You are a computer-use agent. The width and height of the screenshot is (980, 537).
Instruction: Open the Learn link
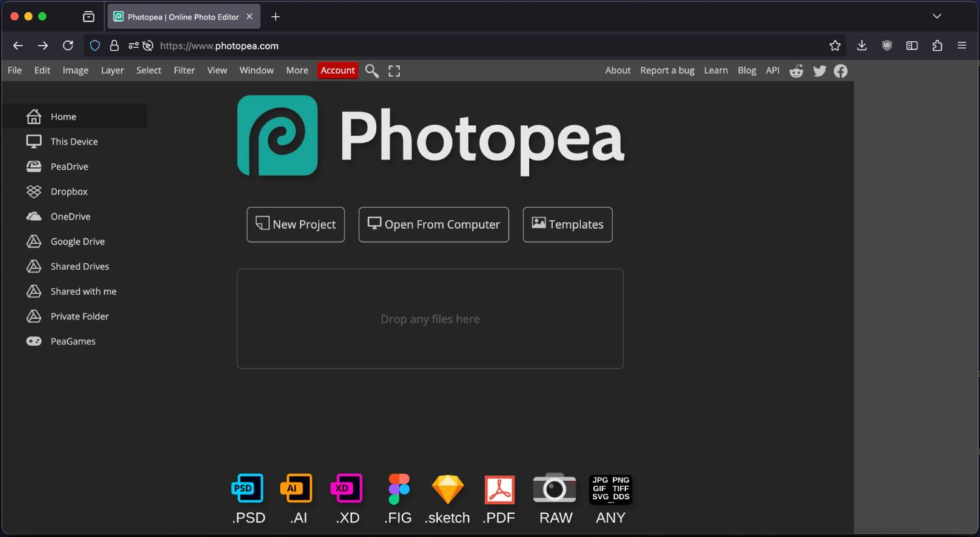pyautogui.click(x=716, y=71)
